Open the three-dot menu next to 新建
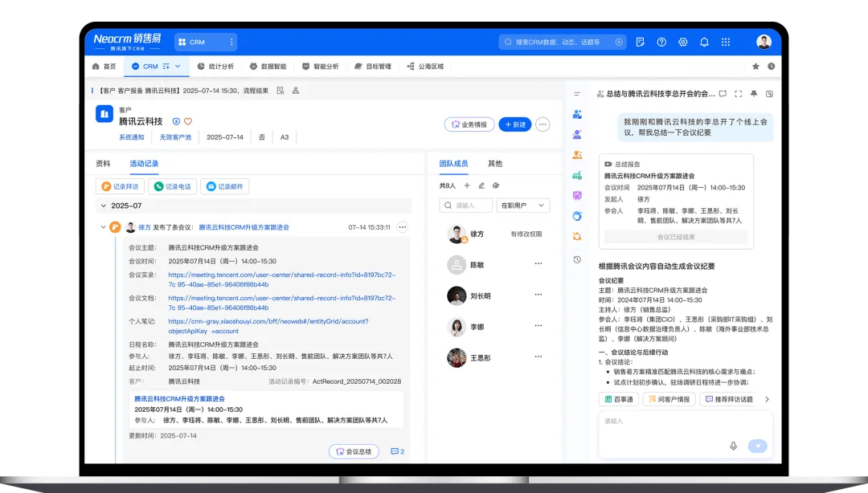868x493 pixels. click(542, 124)
